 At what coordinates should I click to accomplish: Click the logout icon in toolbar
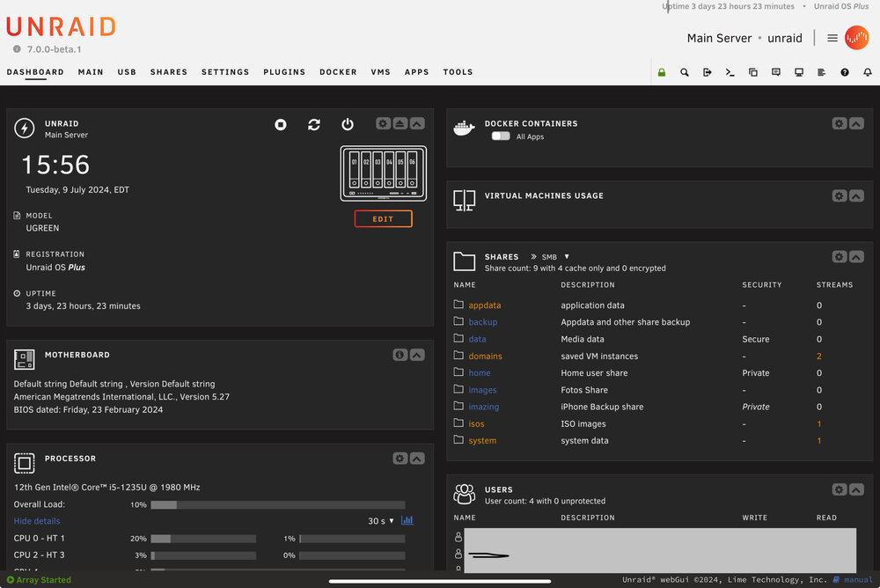click(708, 72)
